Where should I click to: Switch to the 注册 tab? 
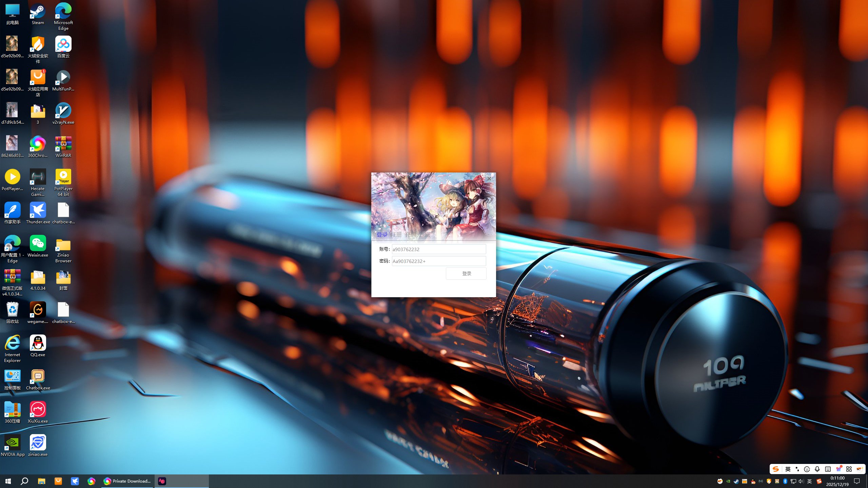pyautogui.click(x=396, y=235)
